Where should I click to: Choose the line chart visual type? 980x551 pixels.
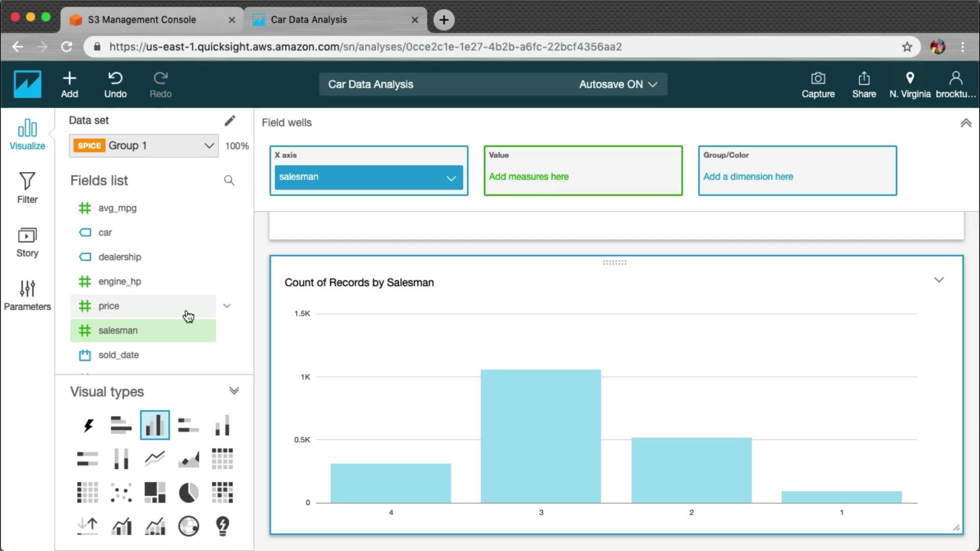[155, 459]
